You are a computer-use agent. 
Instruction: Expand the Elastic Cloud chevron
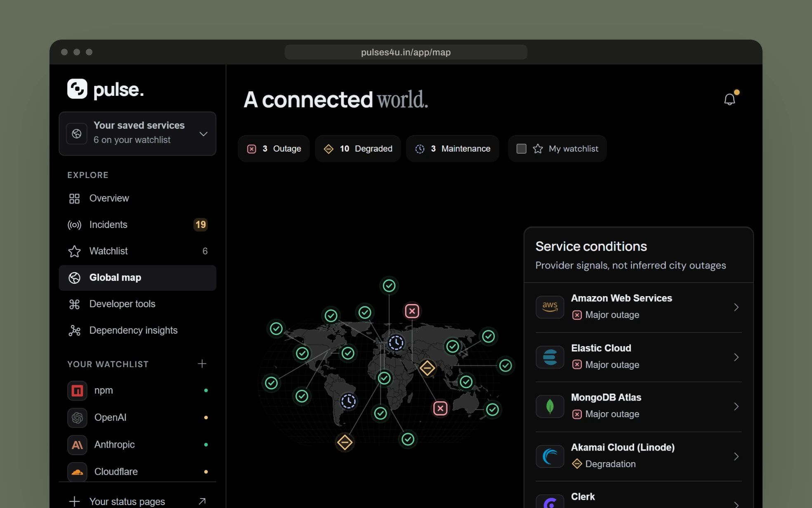[736, 357]
